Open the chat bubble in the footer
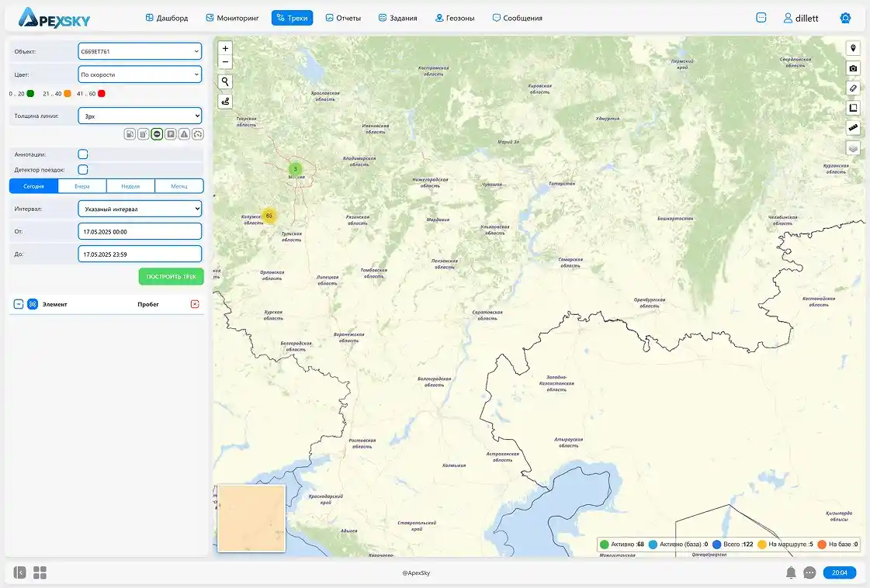This screenshot has height=588, width=870. click(809, 572)
